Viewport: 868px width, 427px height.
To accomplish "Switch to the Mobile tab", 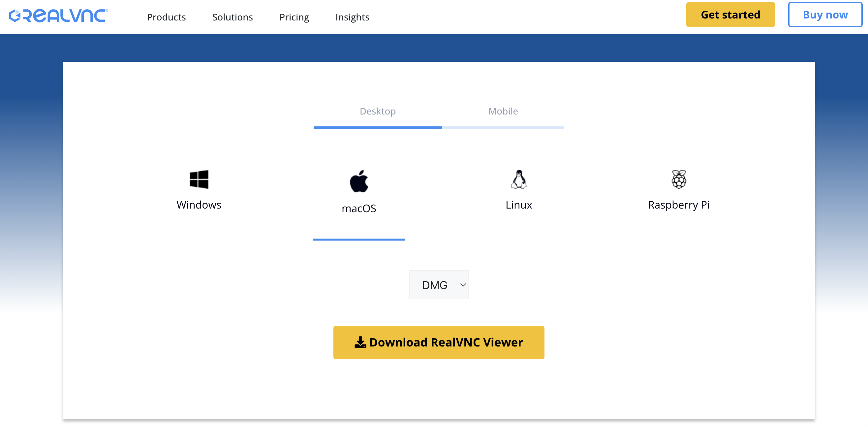I will (x=503, y=111).
